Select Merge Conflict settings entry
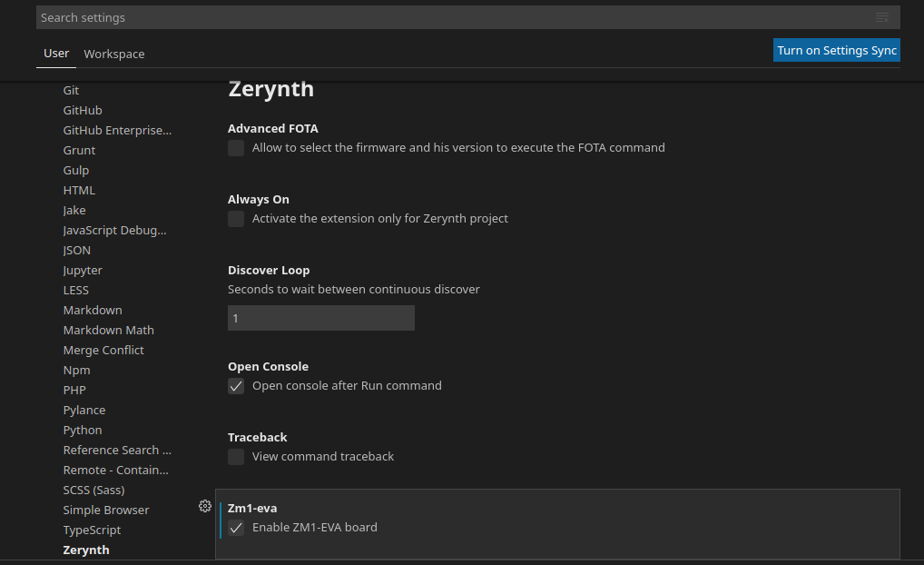The height and width of the screenshot is (565, 924). click(x=103, y=351)
